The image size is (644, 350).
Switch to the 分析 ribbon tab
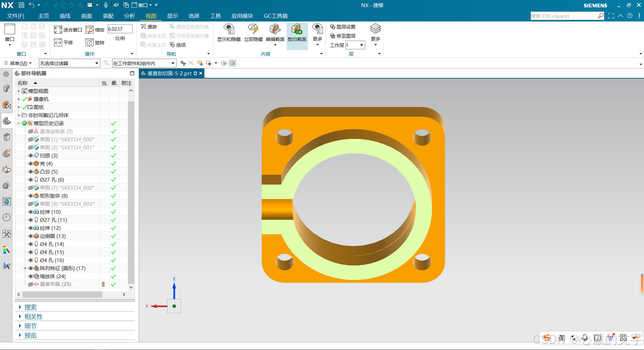point(130,16)
